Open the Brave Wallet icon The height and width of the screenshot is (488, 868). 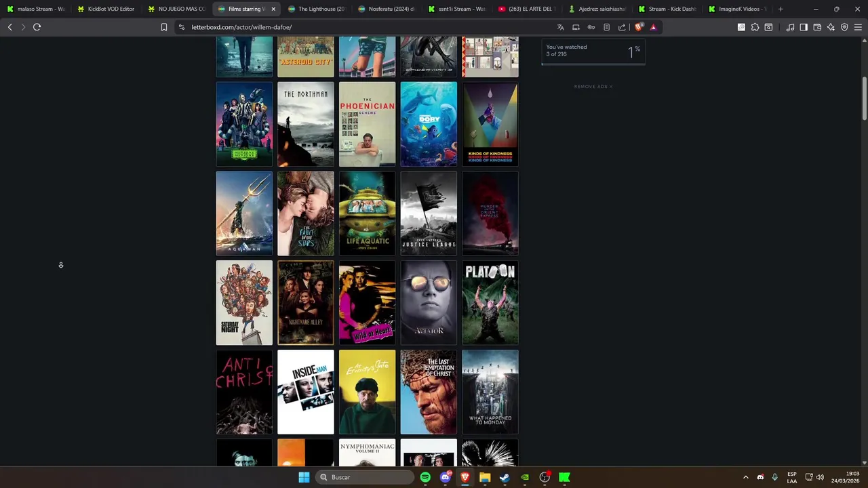click(x=817, y=27)
